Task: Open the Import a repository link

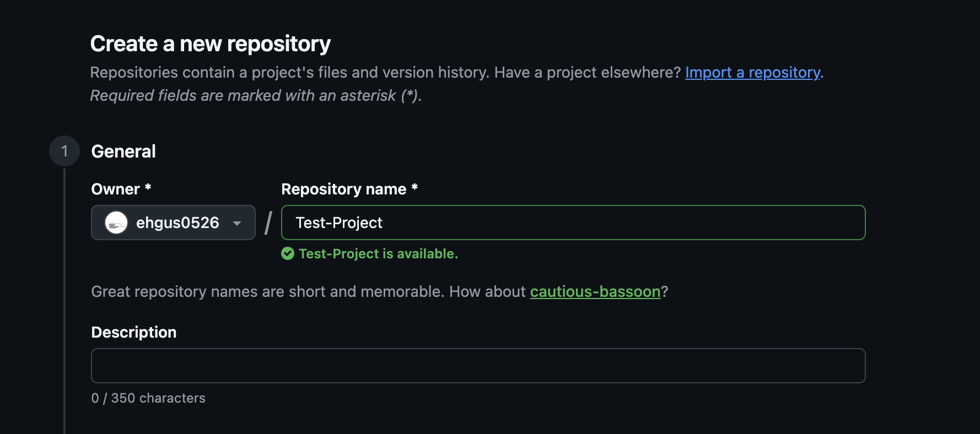Action: (x=753, y=73)
